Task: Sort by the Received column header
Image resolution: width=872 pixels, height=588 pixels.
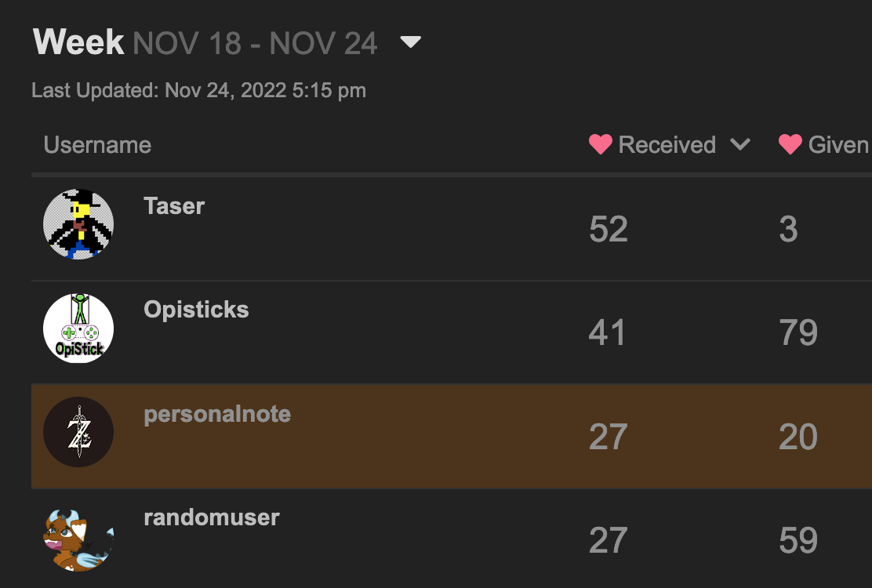Action: click(667, 145)
